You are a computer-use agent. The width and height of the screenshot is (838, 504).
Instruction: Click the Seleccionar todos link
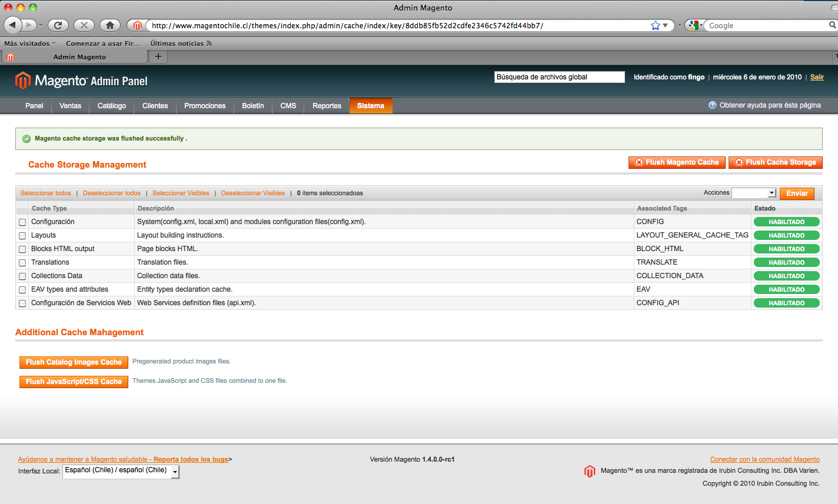click(45, 193)
